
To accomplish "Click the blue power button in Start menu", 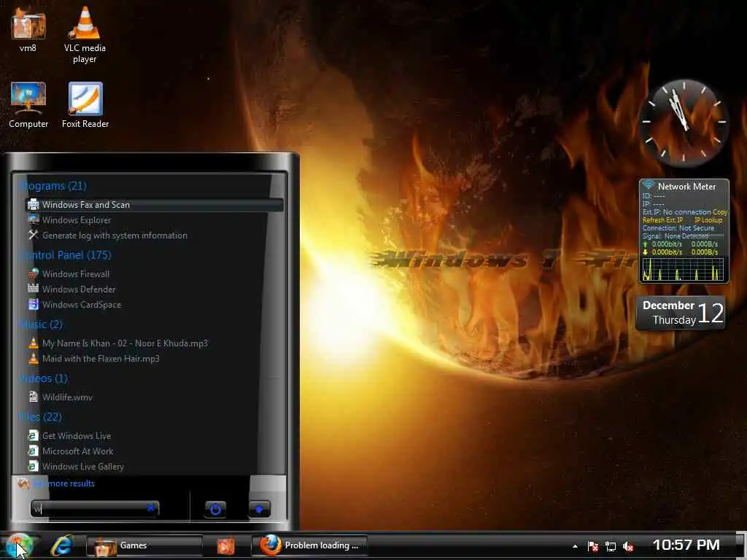I will (215, 509).
